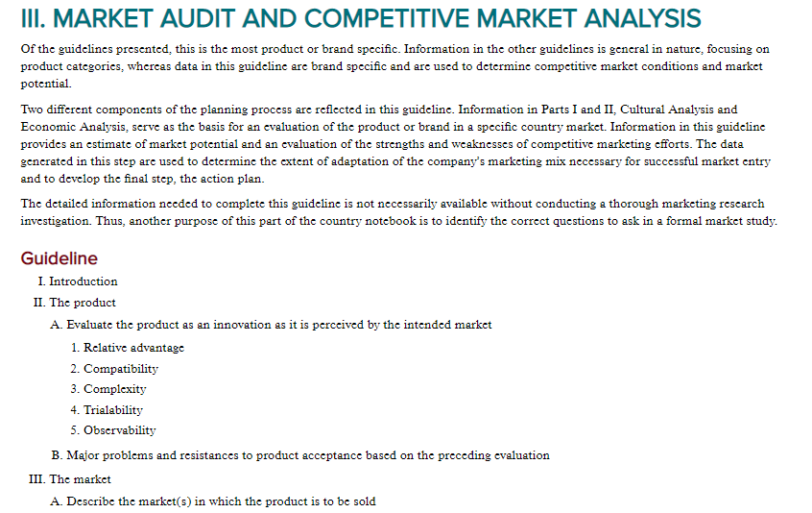Image resolution: width=812 pixels, height=513 pixels.
Task: Click item 'A. Describe the market(s)'
Action: tap(213, 501)
